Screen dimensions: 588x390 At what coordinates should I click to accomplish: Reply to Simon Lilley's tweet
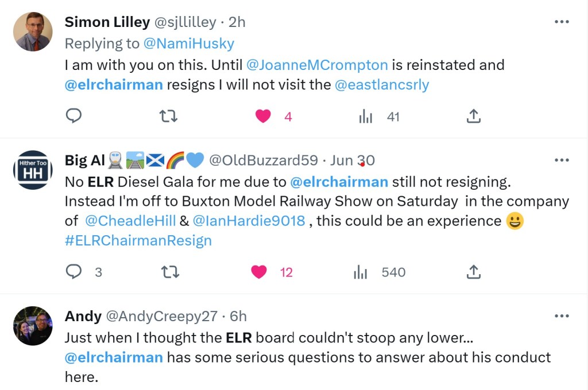[x=73, y=116]
